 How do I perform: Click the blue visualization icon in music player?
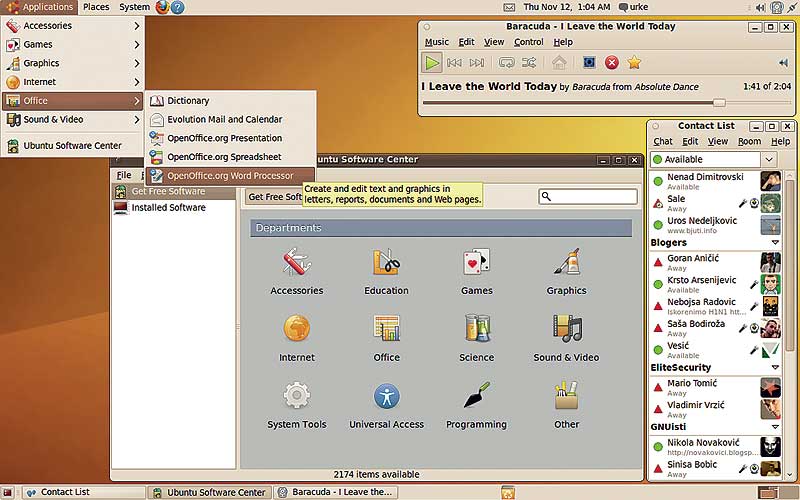(x=589, y=63)
